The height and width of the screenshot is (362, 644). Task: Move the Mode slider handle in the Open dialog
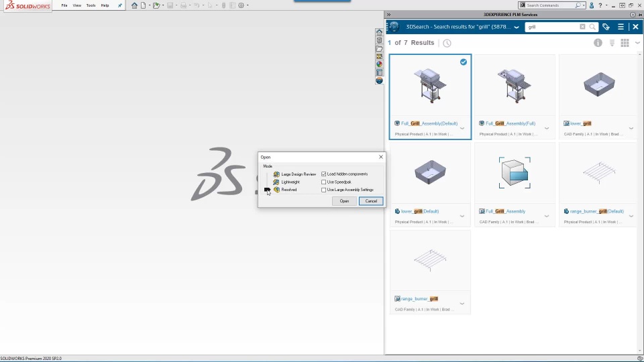pos(267,190)
